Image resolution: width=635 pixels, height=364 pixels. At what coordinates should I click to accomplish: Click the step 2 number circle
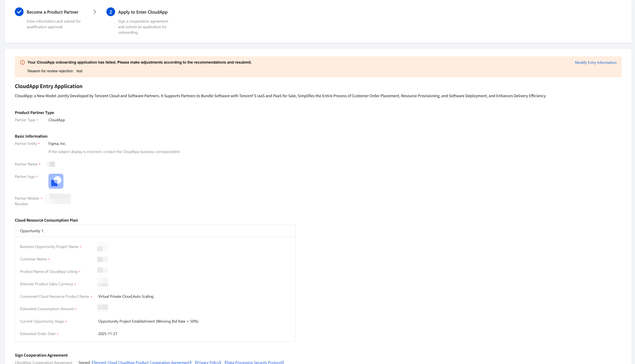pos(111,12)
